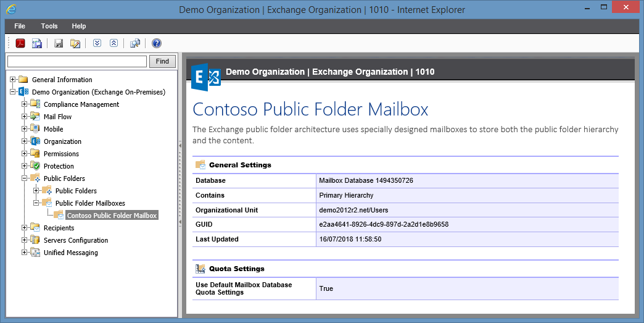Click the Mail Flow tree icon
Image resolution: width=644 pixels, height=323 pixels.
pos(35,116)
